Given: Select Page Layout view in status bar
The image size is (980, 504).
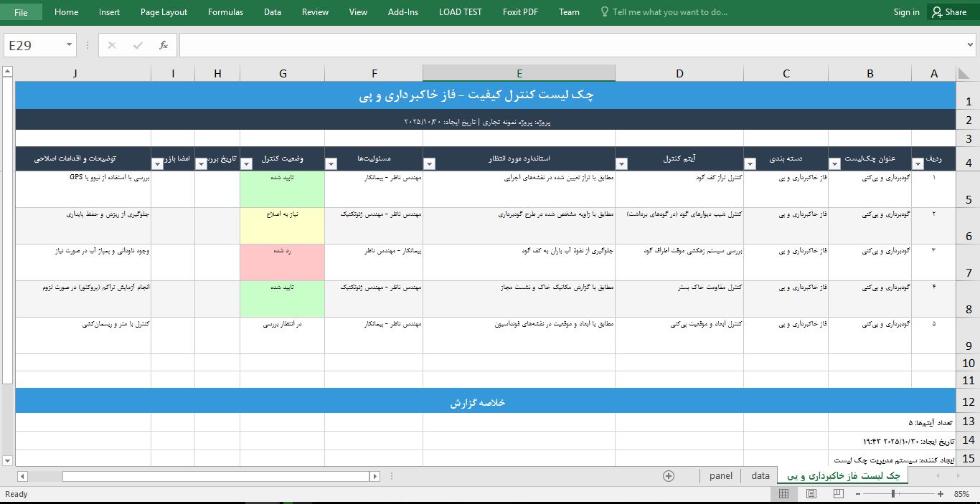Looking at the screenshot, I should click(x=811, y=493).
